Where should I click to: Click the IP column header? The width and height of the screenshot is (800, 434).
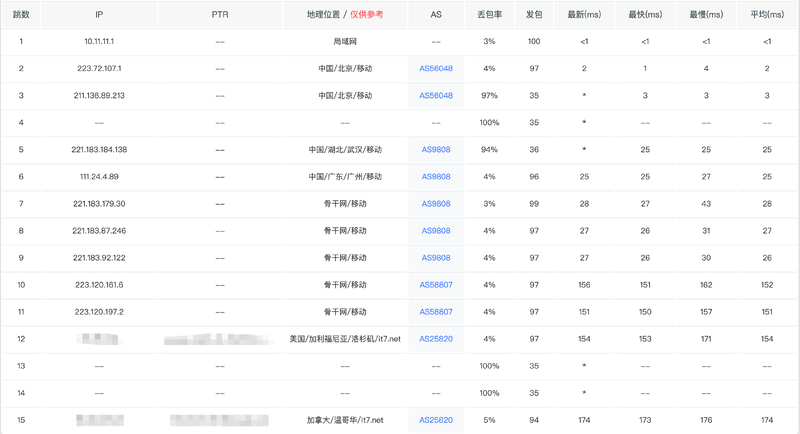click(x=99, y=14)
